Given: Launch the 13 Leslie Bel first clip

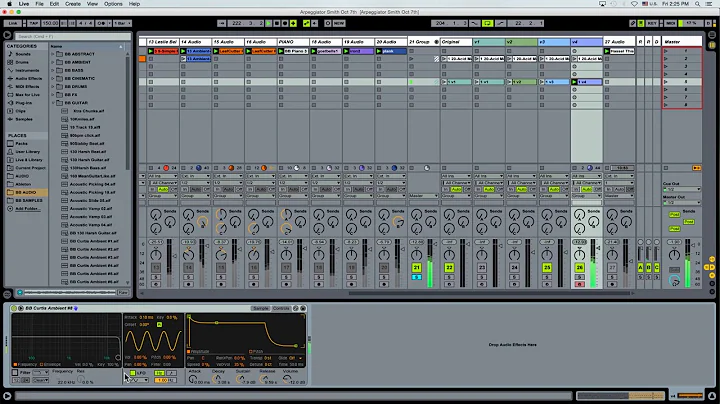Looking at the screenshot, I should click(151, 51).
